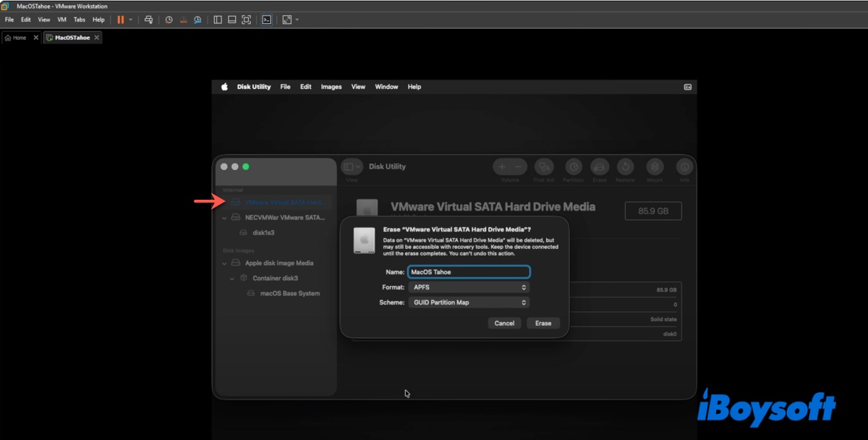Click the Name field containing MacOS Tahoe

(469, 272)
